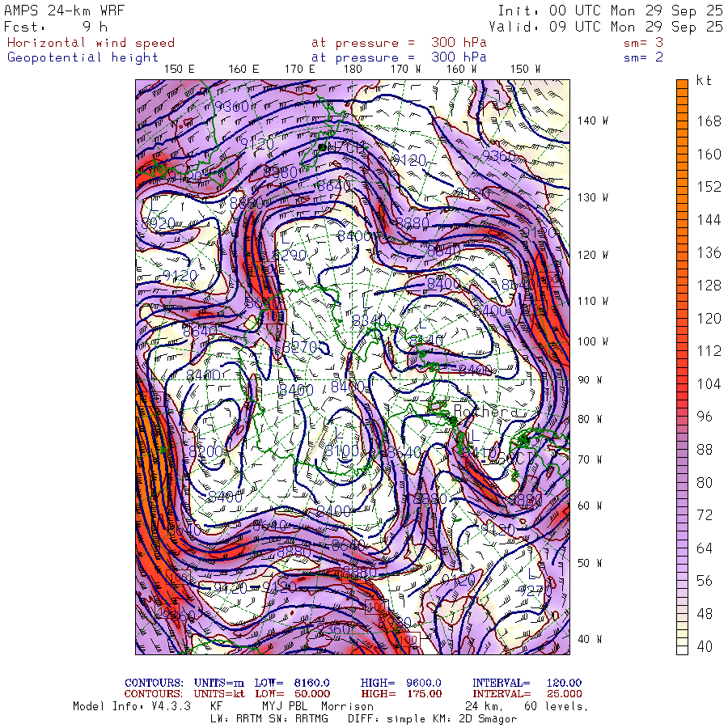Click the "INTERVAL= 120.00" legend value
This screenshot has width=728, height=728.
click(x=527, y=683)
